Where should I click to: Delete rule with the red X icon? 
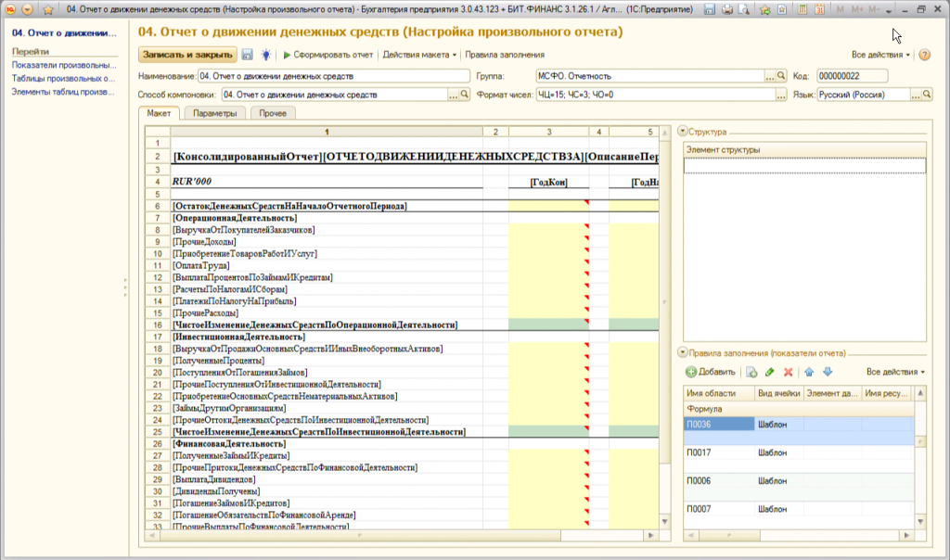click(x=789, y=372)
